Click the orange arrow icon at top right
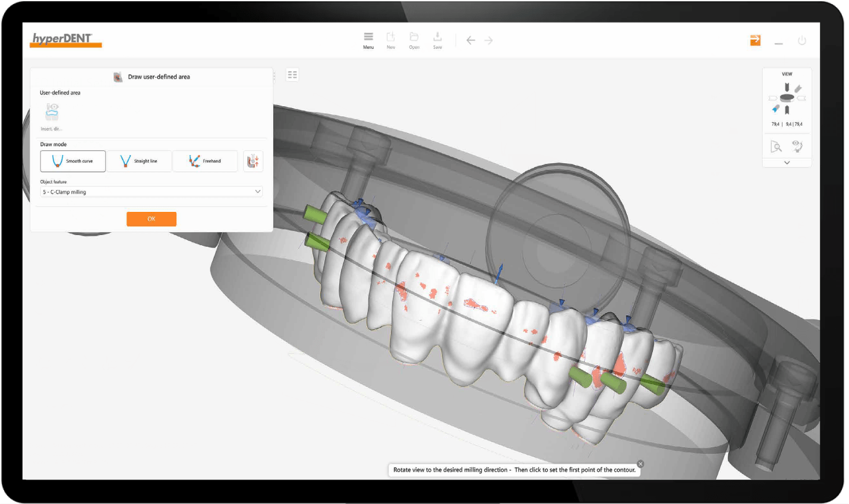This screenshot has width=849, height=504. pos(755,40)
